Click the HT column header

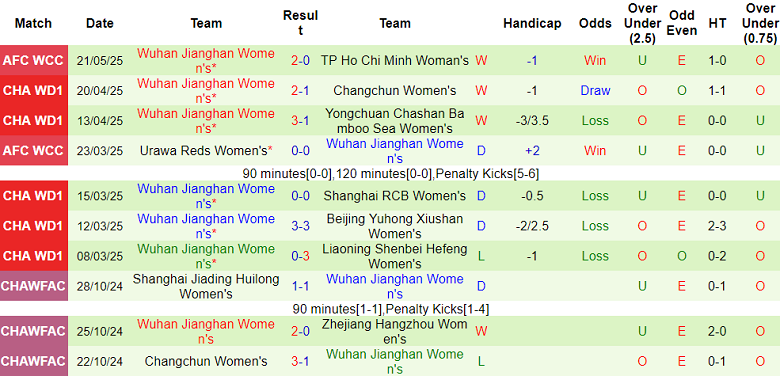(718, 23)
